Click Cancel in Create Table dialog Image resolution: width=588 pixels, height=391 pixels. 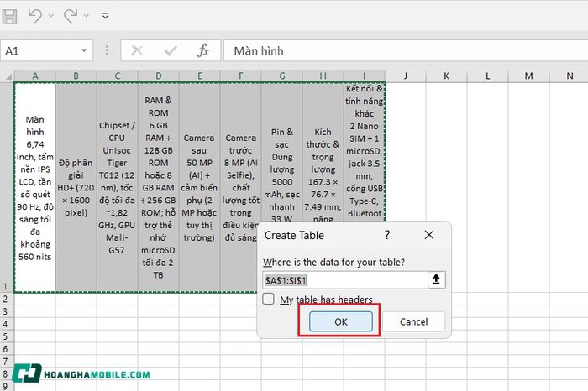pos(413,321)
